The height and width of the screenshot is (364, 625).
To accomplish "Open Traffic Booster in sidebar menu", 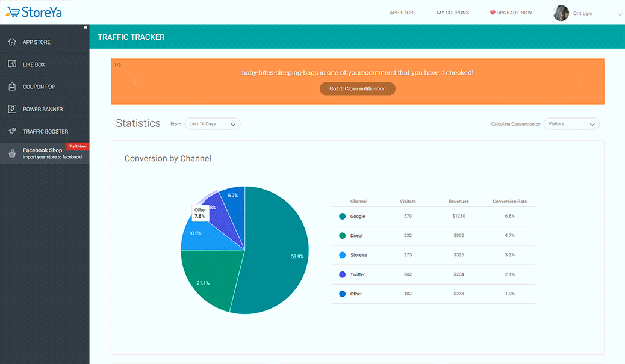I will 45,131.
